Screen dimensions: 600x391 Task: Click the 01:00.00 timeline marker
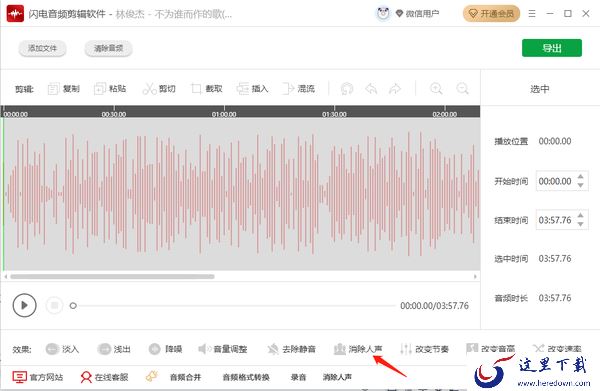click(224, 114)
